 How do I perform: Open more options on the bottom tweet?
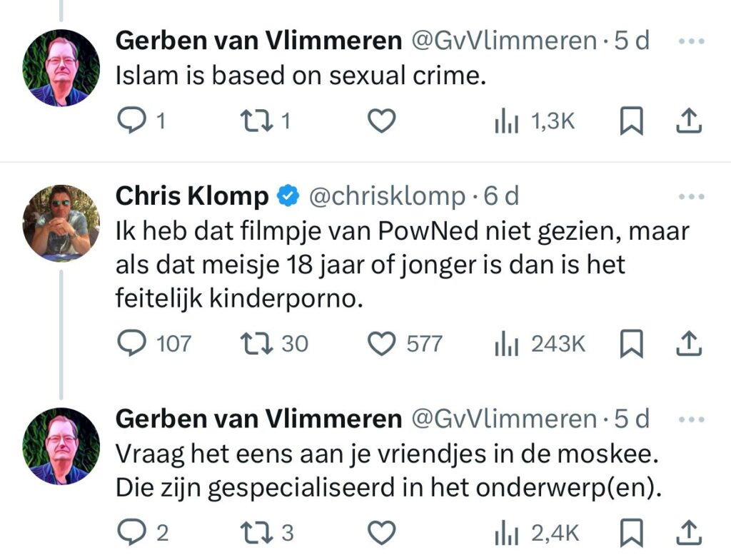(690, 419)
